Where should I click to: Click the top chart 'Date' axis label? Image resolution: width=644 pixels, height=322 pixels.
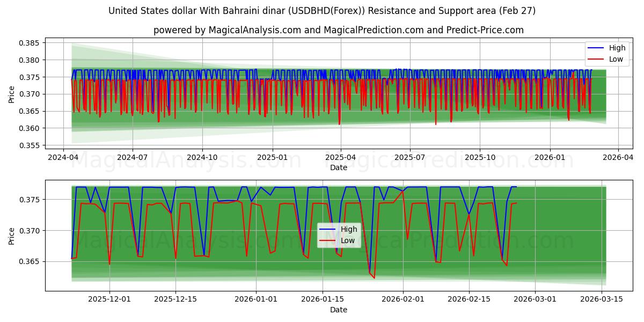click(338, 167)
